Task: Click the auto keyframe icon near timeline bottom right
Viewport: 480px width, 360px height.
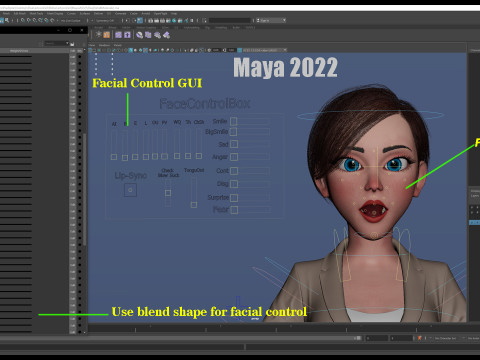Action: click(419, 338)
